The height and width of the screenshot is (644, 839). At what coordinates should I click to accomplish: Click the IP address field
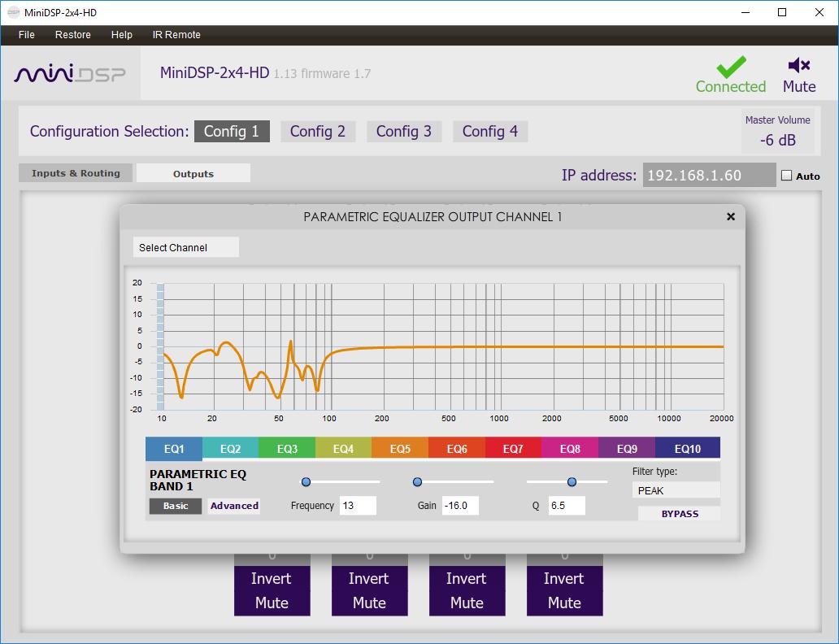click(709, 175)
